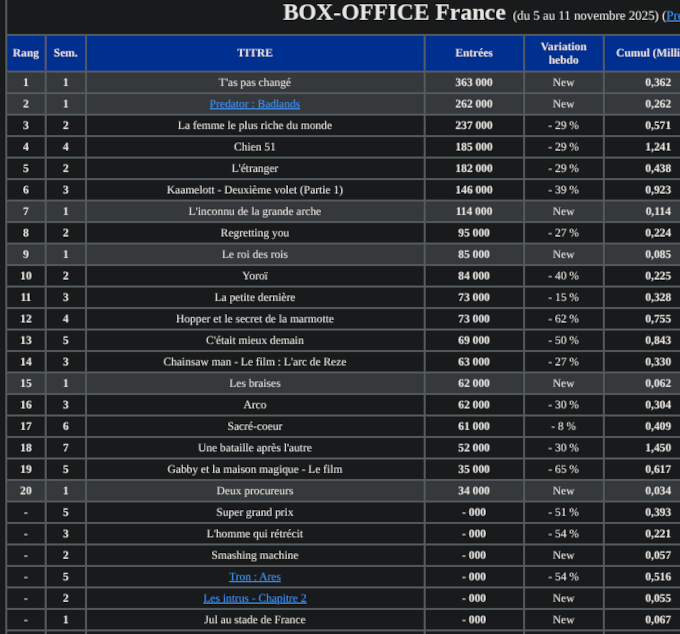Click the TITRE column header
Image resolution: width=680 pixels, height=634 pixels.
254,53
